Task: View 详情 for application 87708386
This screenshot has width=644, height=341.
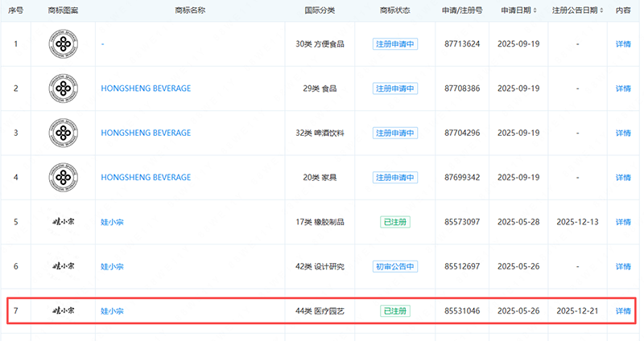Action: tap(623, 88)
